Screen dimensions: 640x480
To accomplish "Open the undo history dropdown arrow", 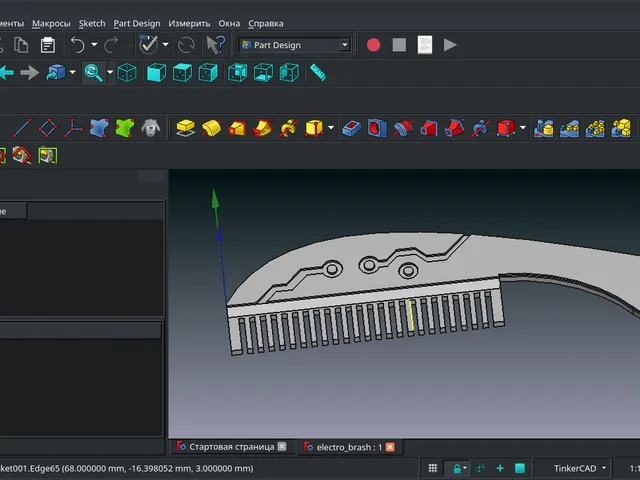I will [94, 44].
